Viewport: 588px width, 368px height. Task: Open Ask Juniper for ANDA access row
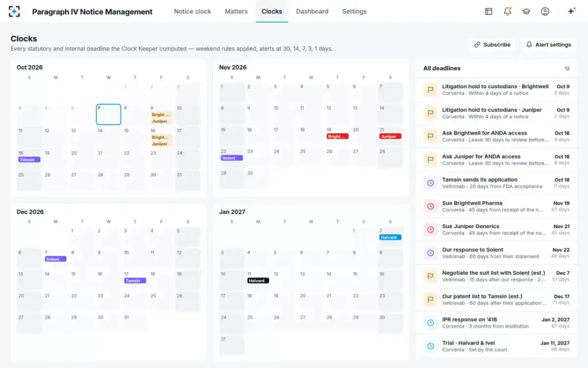coord(496,159)
